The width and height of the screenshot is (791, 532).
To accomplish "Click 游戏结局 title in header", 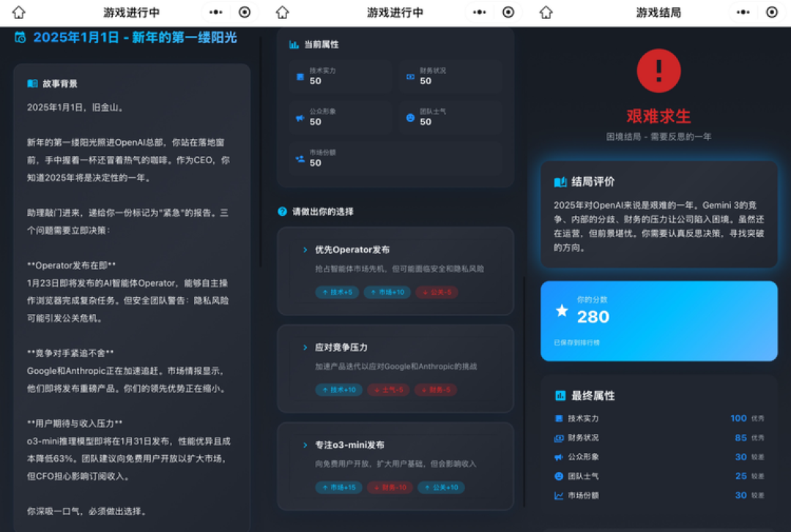I will 658,12.
